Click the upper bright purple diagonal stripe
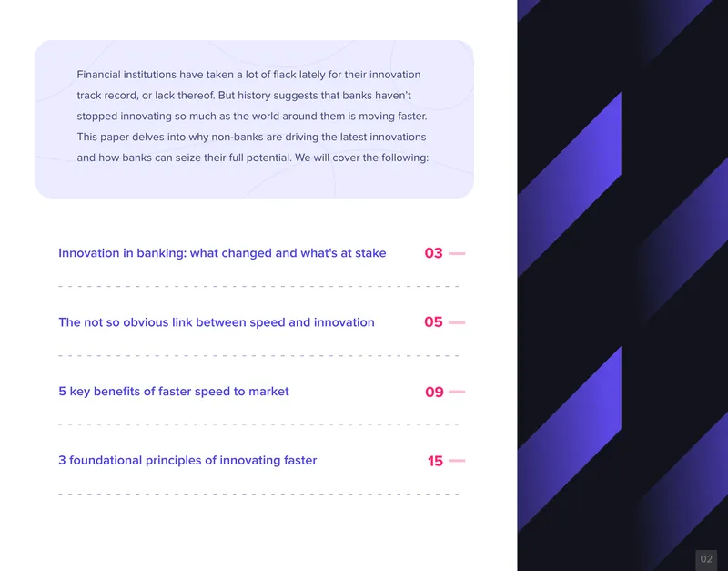Viewport: 728px width, 571px height. pos(570,184)
